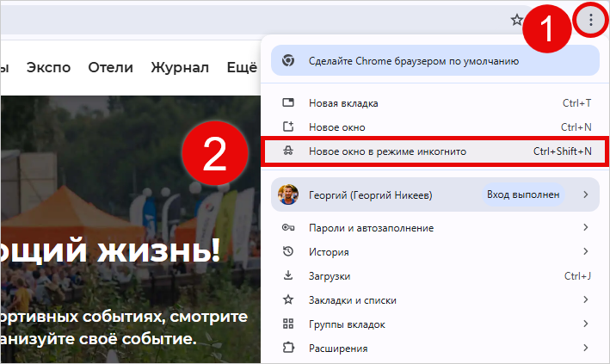The width and height of the screenshot is (610, 364).
Task: Click the puzzle icon beside Расширения
Action: pyautogui.click(x=288, y=348)
